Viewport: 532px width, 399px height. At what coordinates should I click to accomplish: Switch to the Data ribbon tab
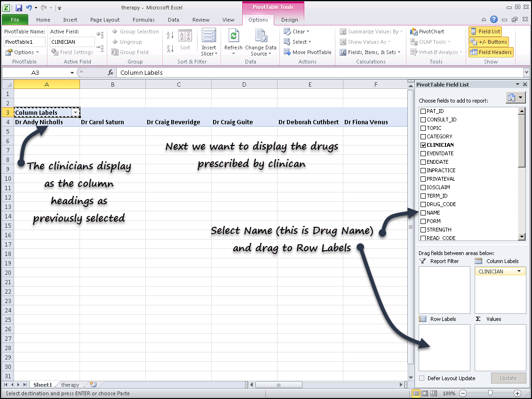tap(174, 20)
